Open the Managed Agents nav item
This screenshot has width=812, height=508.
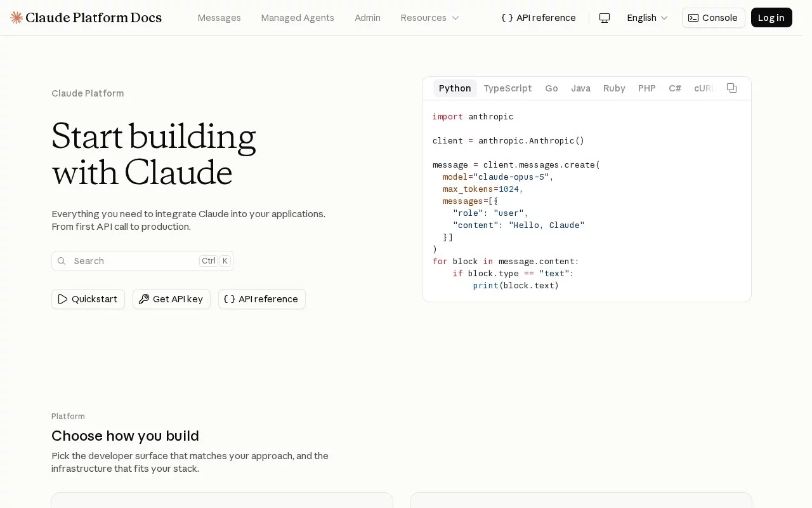(x=298, y=18)
